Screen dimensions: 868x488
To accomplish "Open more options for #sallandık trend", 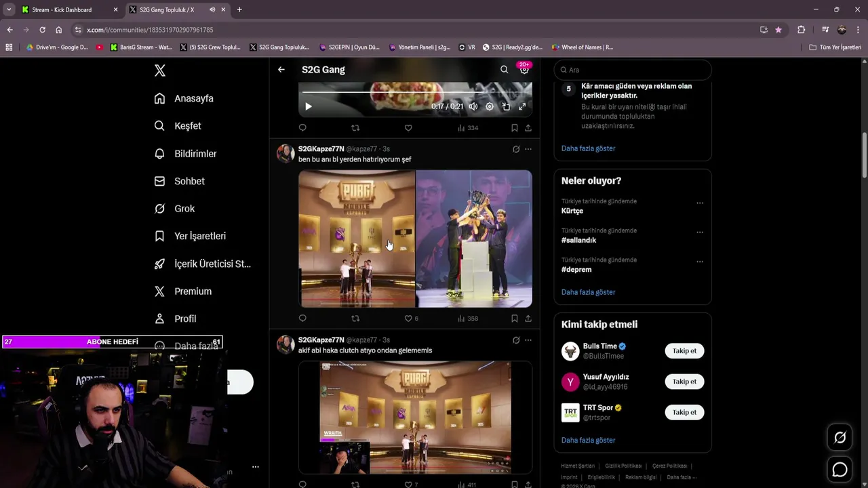I will [x=700, y=232].
